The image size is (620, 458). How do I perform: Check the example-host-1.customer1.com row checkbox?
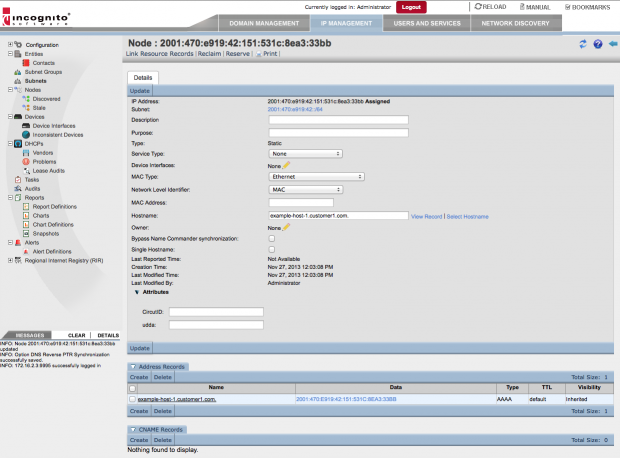click(x=132, y=399)
